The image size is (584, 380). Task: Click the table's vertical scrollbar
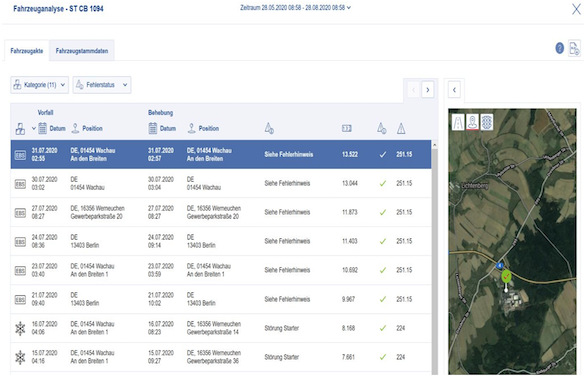coord(434,257)
